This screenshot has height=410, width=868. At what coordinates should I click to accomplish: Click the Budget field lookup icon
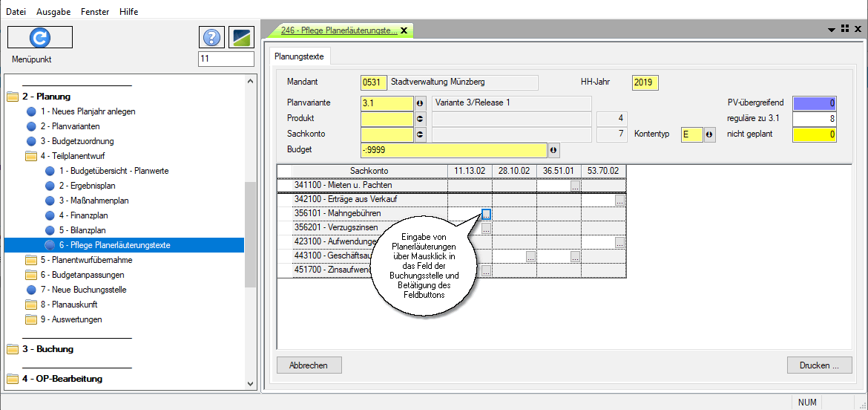coord(553,150)
